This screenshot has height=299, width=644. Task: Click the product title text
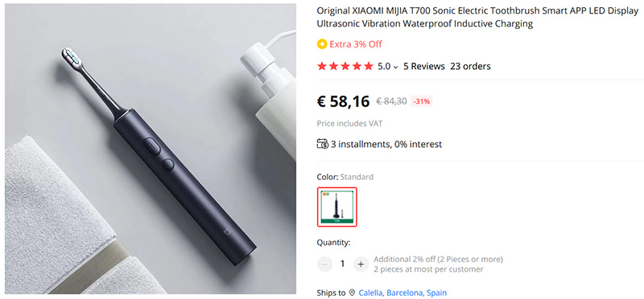[477, 18]
